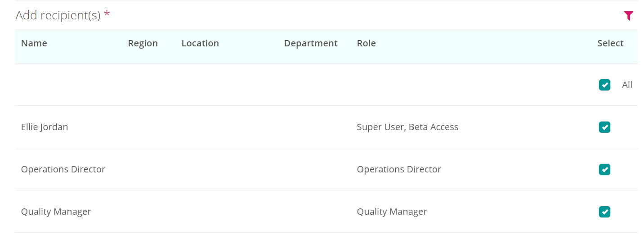Uncheck the select All checkbox
The height and width of the screenshot is (244, 644).
click(x=604, y=85)
